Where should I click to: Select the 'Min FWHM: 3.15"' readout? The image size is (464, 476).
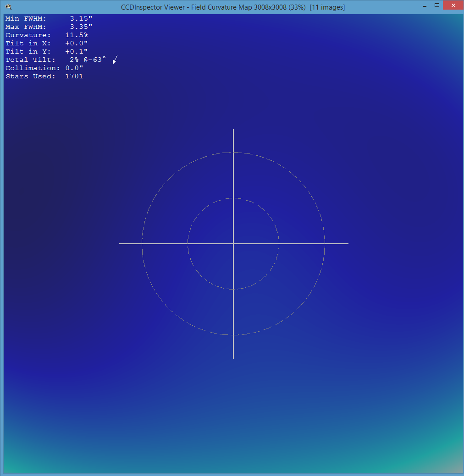(49, 18)
